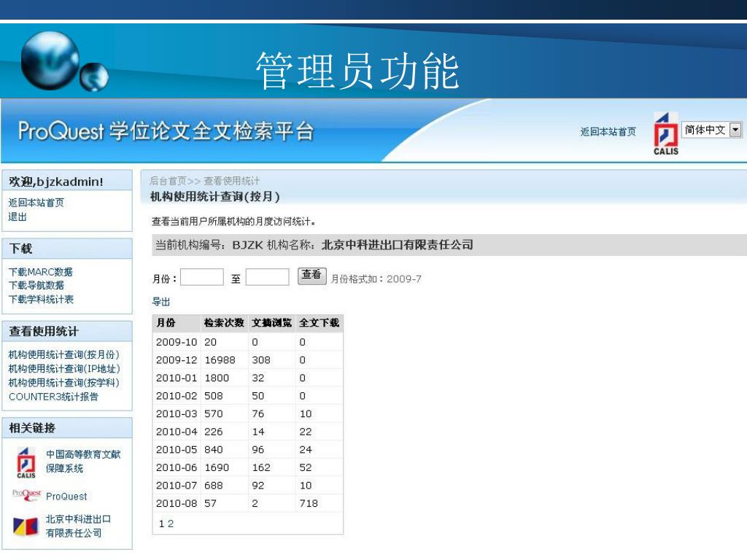
Task: Click search count value 1690
Action: click(x=217, y=467)
